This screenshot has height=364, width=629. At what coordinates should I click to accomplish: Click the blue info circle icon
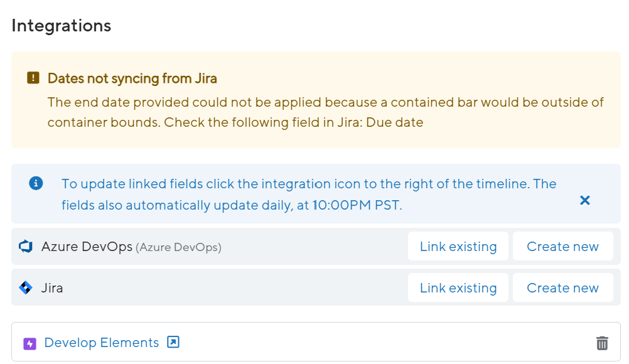36,183
